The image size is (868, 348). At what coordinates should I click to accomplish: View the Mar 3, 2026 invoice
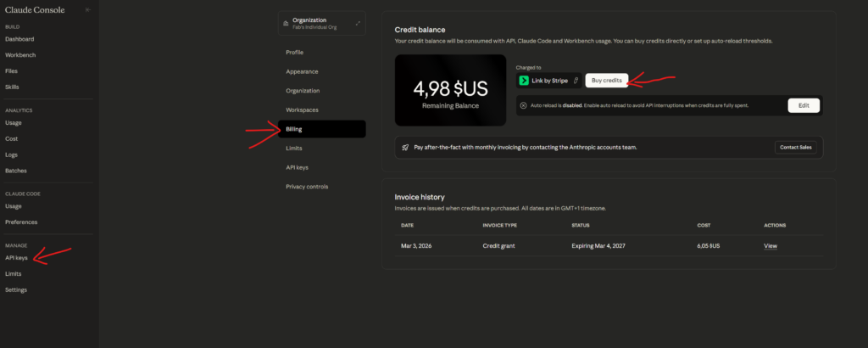coord(770,246)
